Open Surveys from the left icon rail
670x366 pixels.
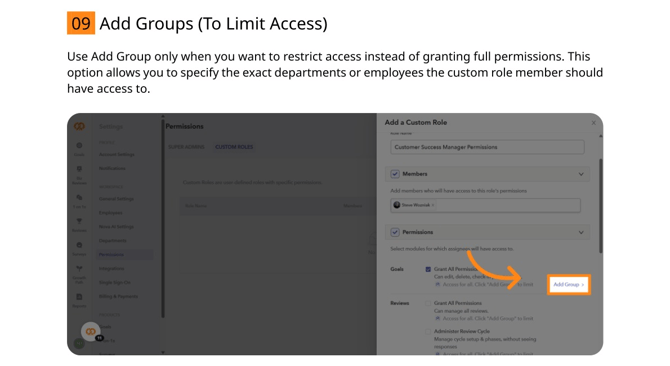[79, 249]
